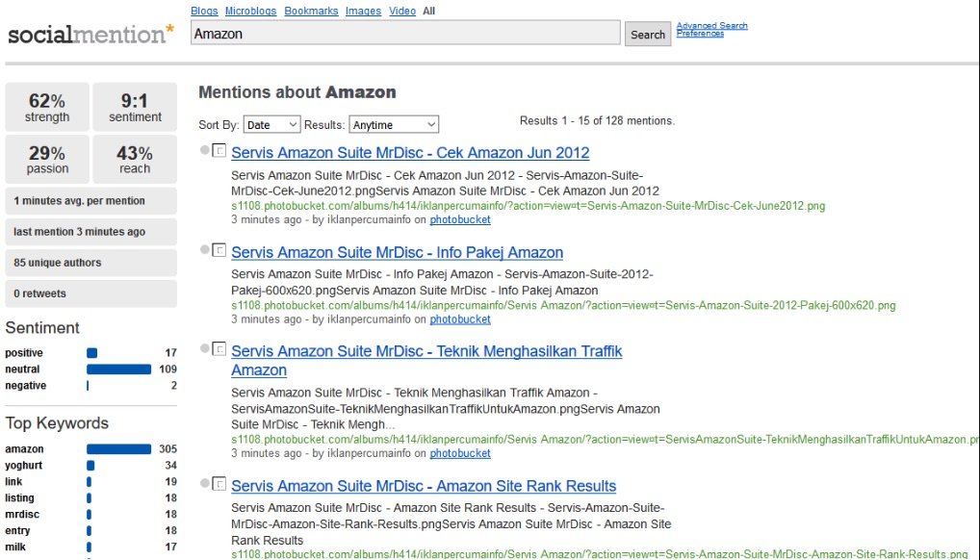Click the search field containing Amazon
The image size is (980, 560).
pyautogui.click(x=404, y=34)
